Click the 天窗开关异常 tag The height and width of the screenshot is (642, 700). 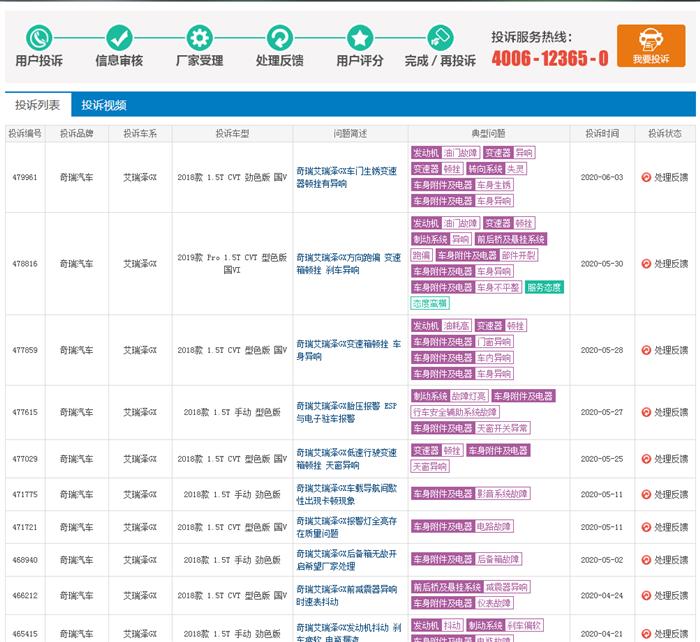coord(502,428)
